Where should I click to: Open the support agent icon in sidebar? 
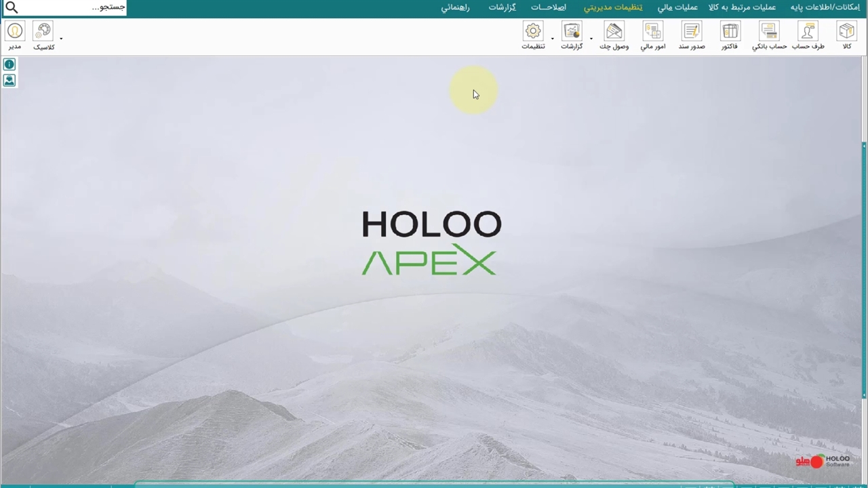point(9,80)
